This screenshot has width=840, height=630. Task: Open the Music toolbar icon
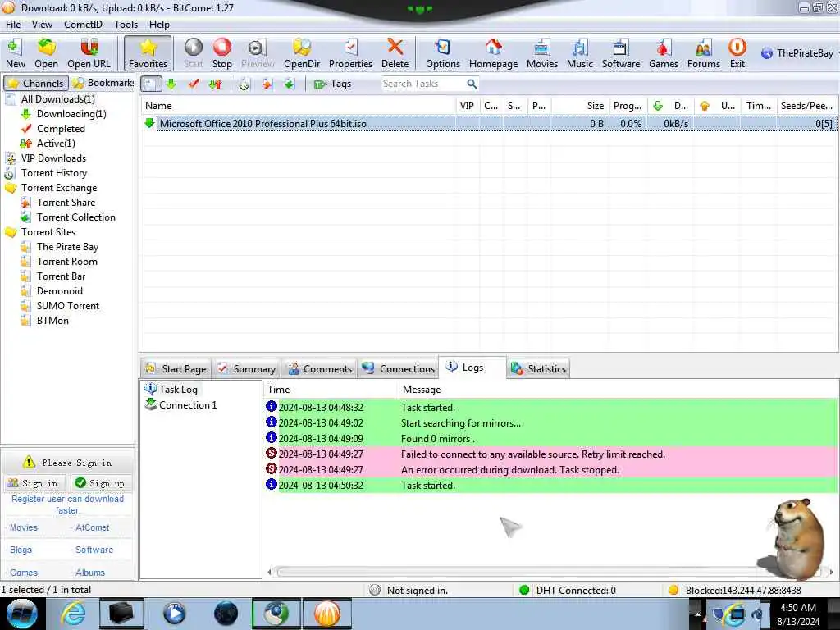click(580, 53)
